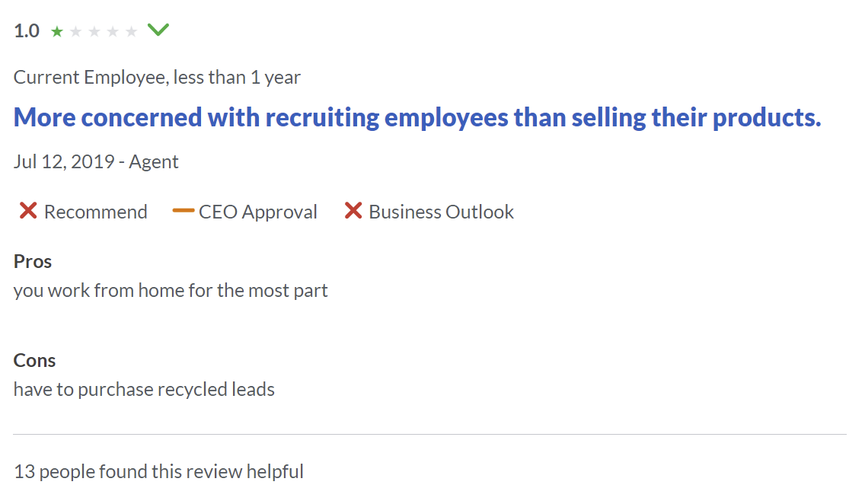This screenshot has height=504, width=849.
Task: Click the second gray star
Action: pos(75,32)
